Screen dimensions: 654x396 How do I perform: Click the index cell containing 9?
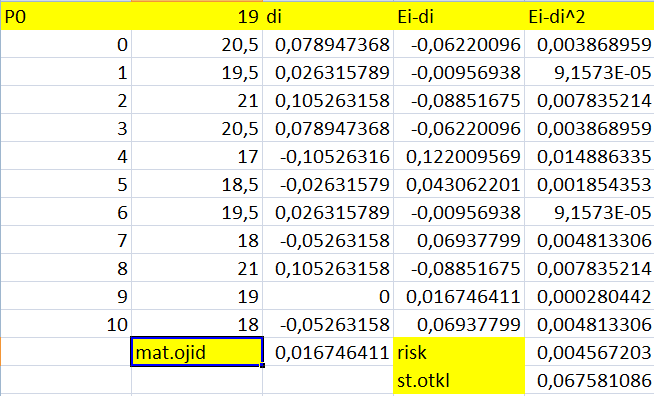66,296
